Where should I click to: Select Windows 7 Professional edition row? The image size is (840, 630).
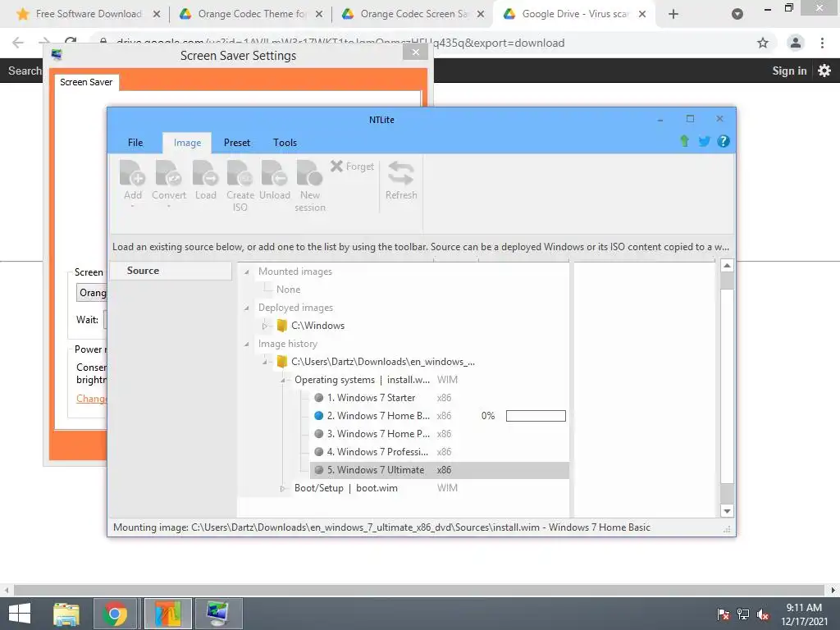click(x=440, y=452)
